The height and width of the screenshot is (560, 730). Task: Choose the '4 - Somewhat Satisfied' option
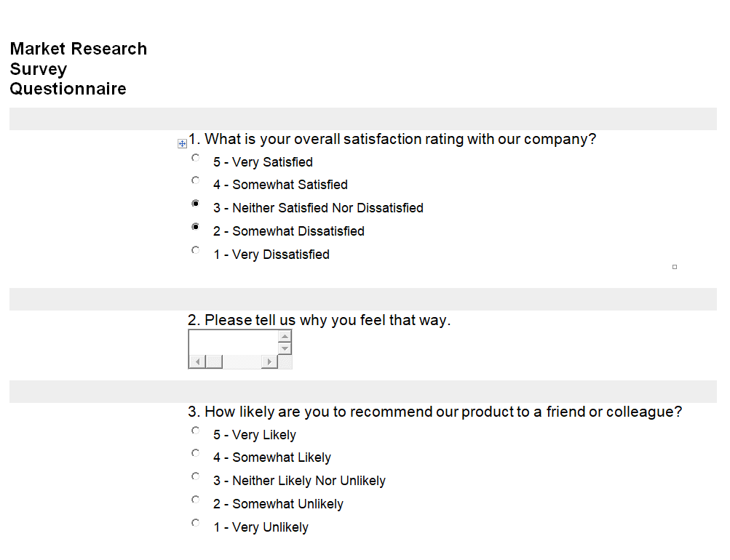(195, 180)
